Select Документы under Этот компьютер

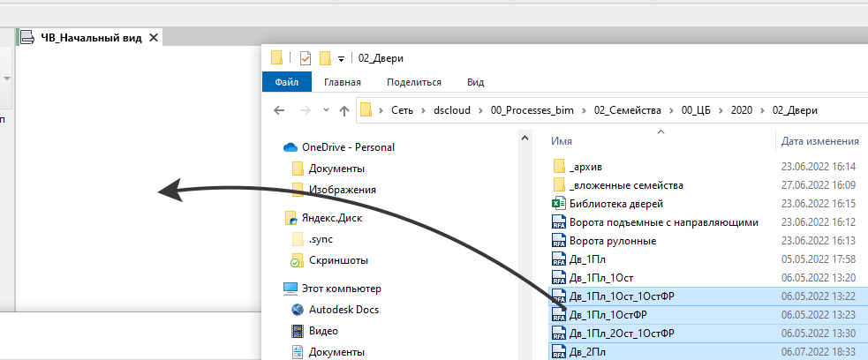[336, 352]
